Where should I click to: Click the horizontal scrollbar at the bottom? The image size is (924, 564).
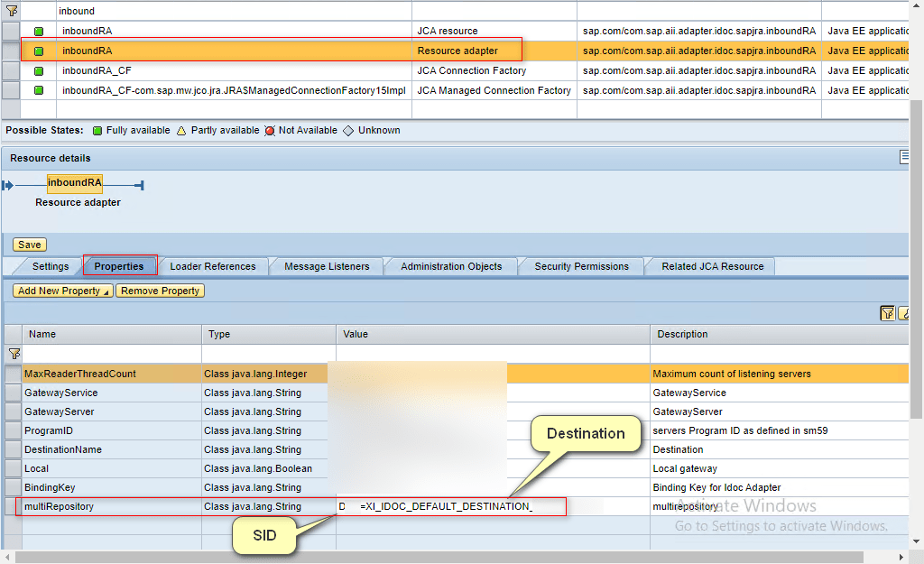451,557
